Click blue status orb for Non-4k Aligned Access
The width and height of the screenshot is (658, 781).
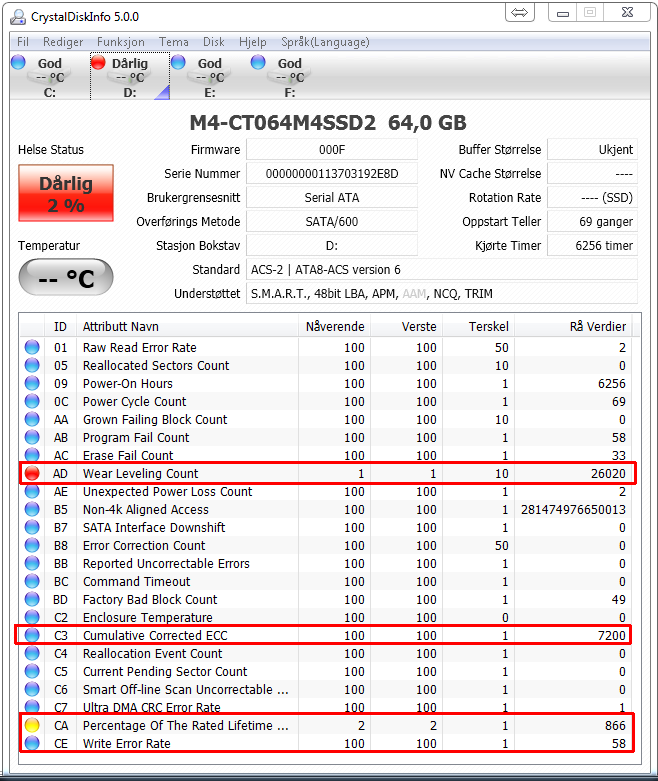tap(32, 509)
